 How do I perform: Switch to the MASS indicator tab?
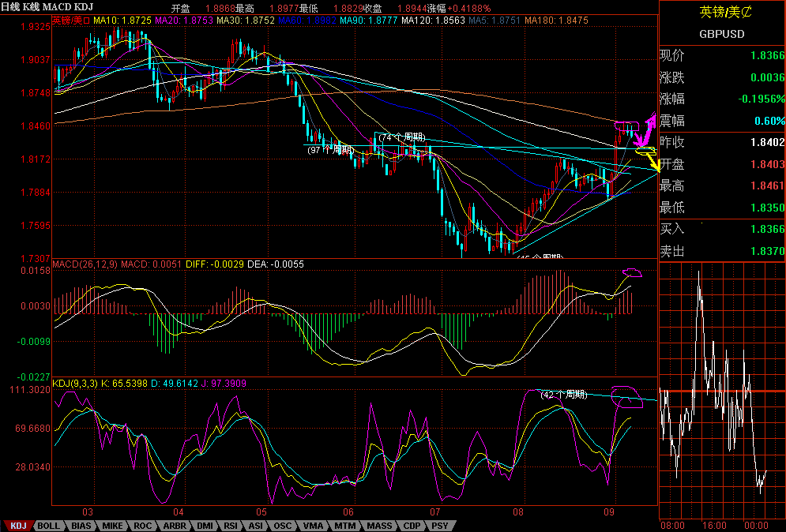[x=378, y=526]
